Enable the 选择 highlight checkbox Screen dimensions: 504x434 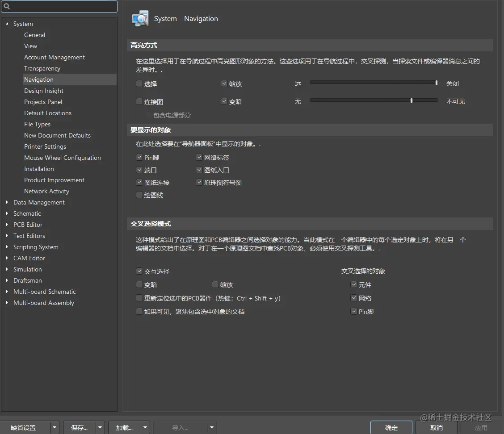click(x=139, y=83)
